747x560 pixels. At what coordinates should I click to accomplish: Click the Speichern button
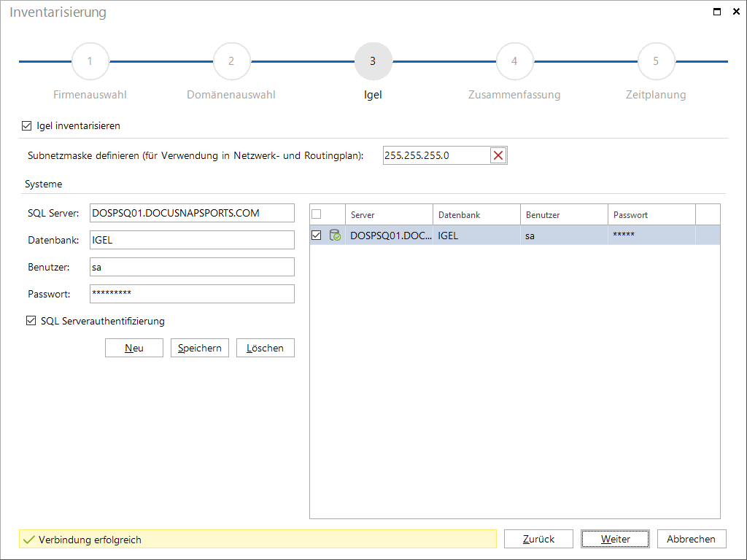click(200, 348)
